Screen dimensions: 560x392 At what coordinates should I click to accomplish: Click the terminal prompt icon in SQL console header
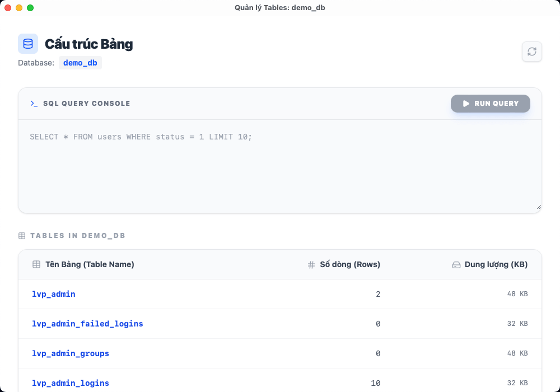(x=34, y=104)
